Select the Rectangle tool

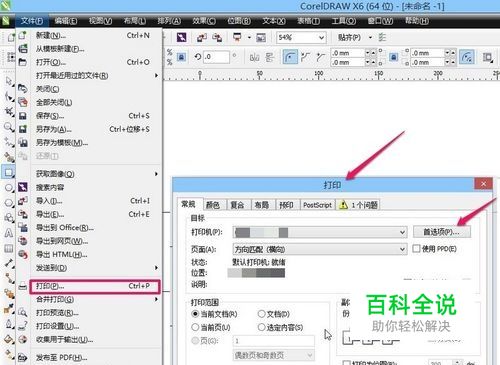[8, 172]
